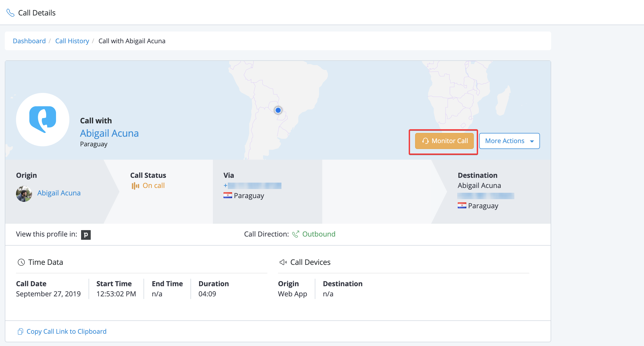Click the Paraguay flag under Destination
644x346 pixels.
pos(462,206)
